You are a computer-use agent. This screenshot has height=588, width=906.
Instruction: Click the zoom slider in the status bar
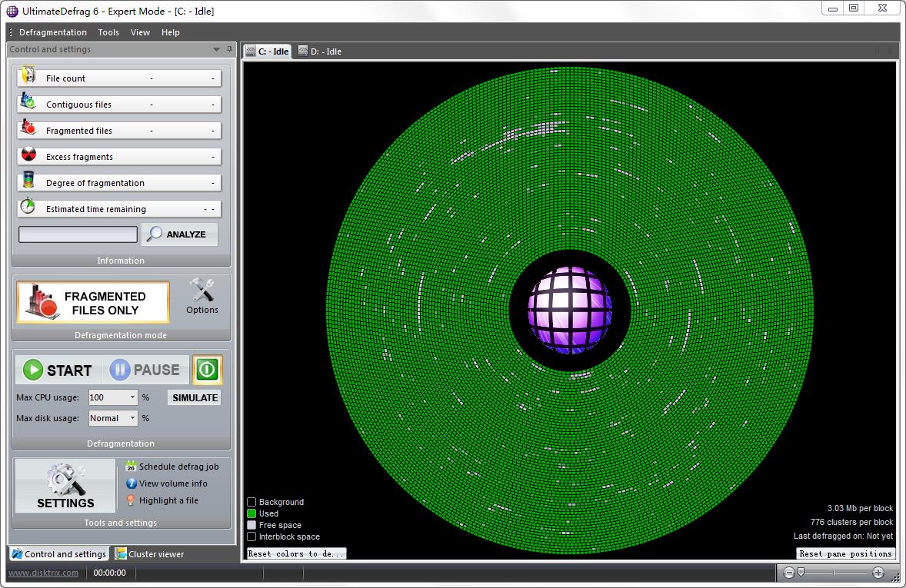pyautogui.click(x=833, y=573)
